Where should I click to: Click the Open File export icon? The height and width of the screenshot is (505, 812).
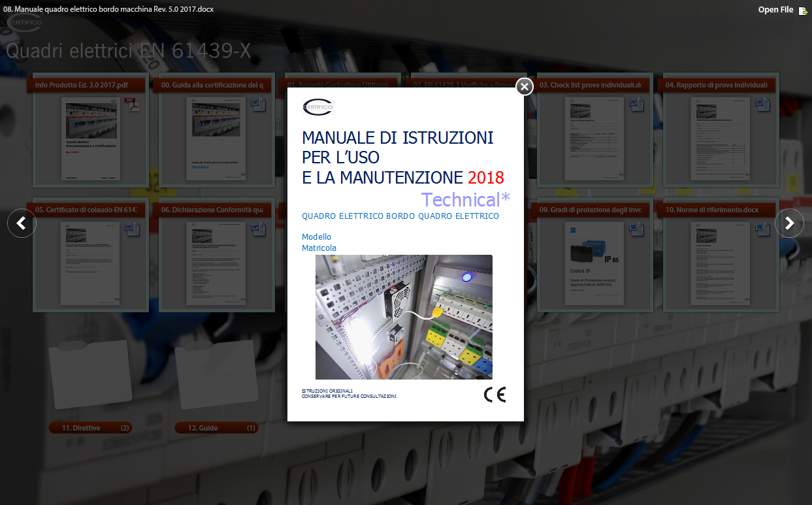803,10
